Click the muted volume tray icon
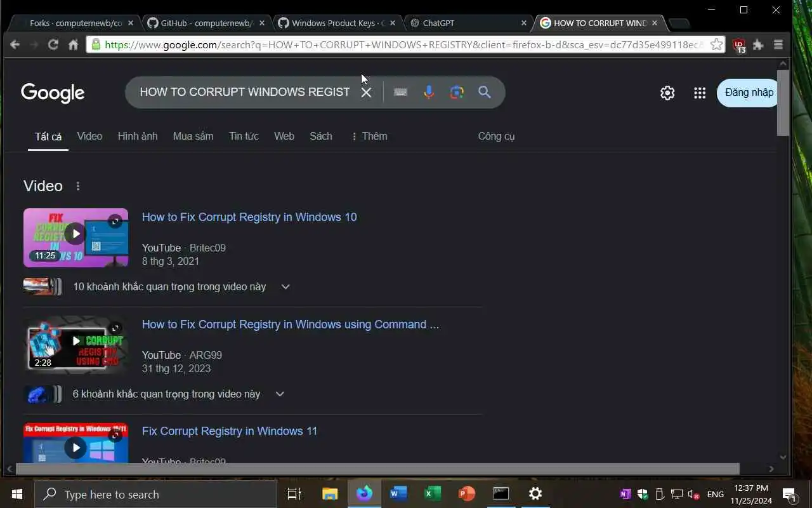Screen dimensions: 812x508 [693, 494]
